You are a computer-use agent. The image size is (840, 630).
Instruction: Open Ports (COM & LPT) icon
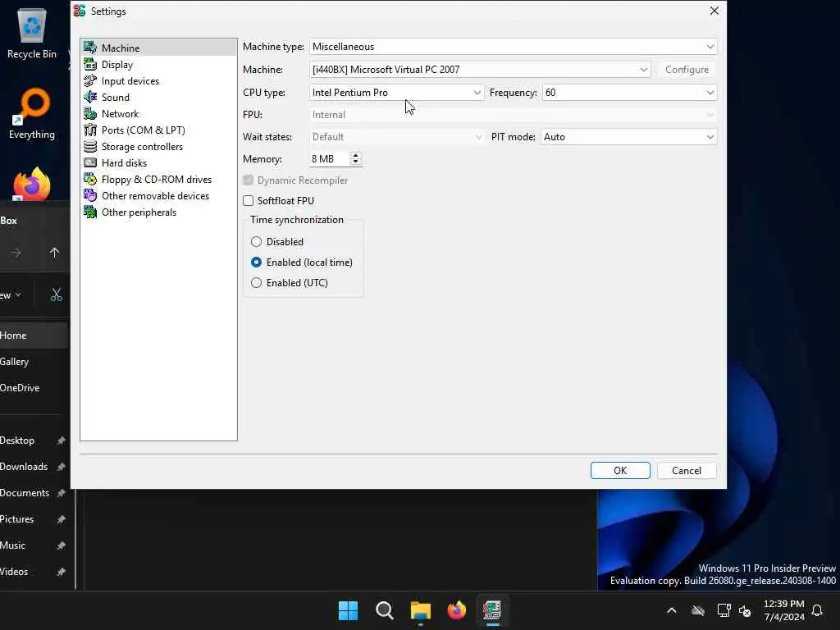coord(90,130)
